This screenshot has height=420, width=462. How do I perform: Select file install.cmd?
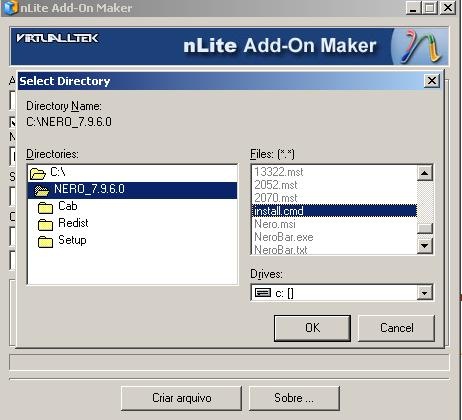click(334, 211)
